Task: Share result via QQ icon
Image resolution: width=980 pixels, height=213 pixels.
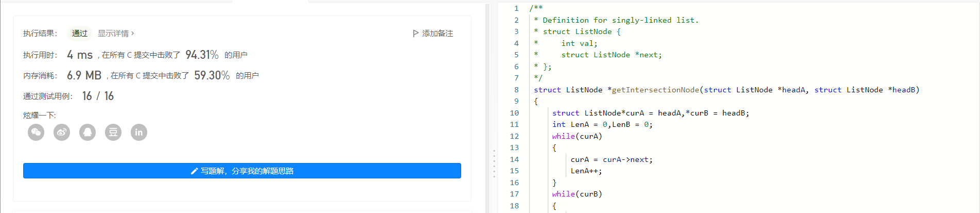Action: (87, 133)
